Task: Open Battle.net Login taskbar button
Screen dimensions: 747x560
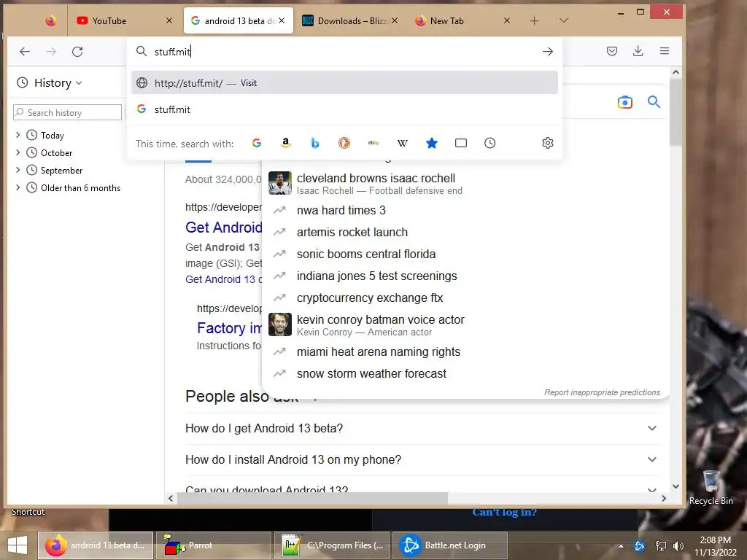Action: pos(449,545)
